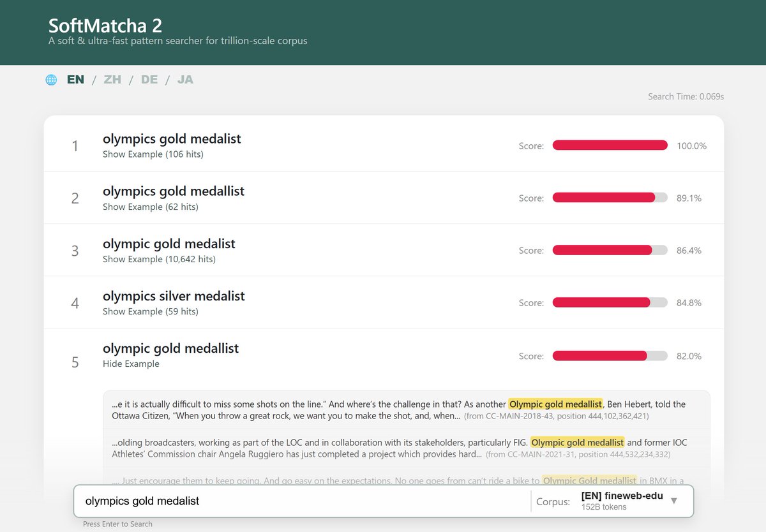The width and height of the screenshot is (766, 532).
Task: Show Example for olympic gold medalist (10,642 hits)
Action: [159, 259]
